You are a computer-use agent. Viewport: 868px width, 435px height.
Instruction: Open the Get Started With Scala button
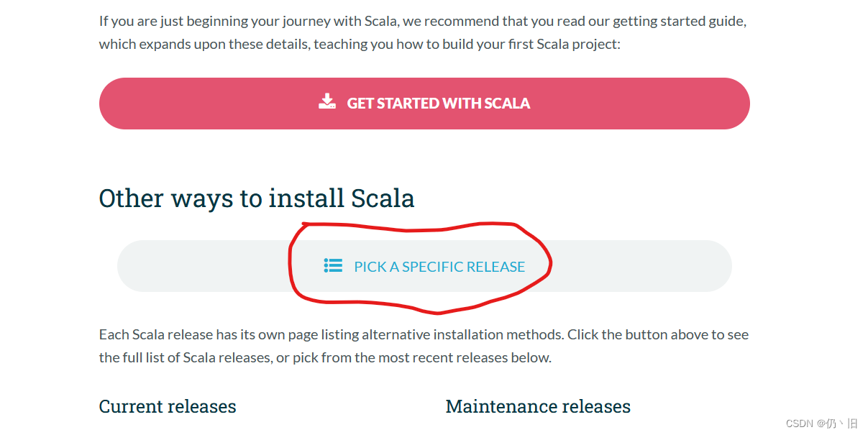pyautogui.click(x=424, y=104)
